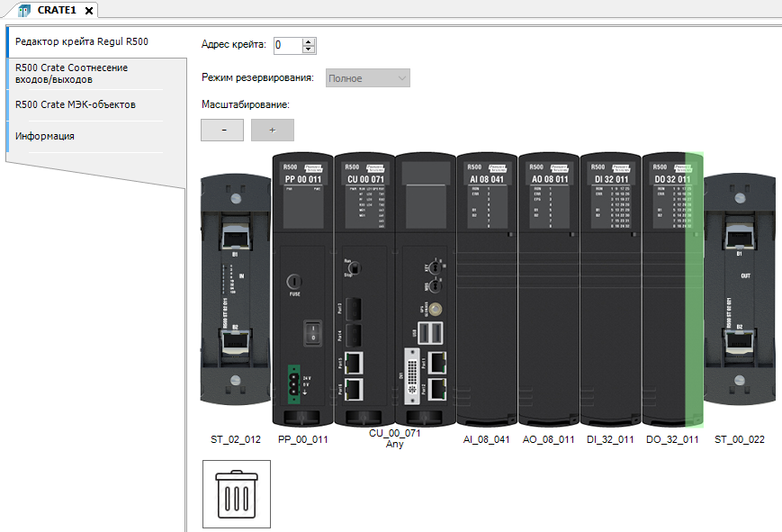This screenshot has height=532, width=782.
Task: Click the plus zoom in button
Action: point(273,131)
